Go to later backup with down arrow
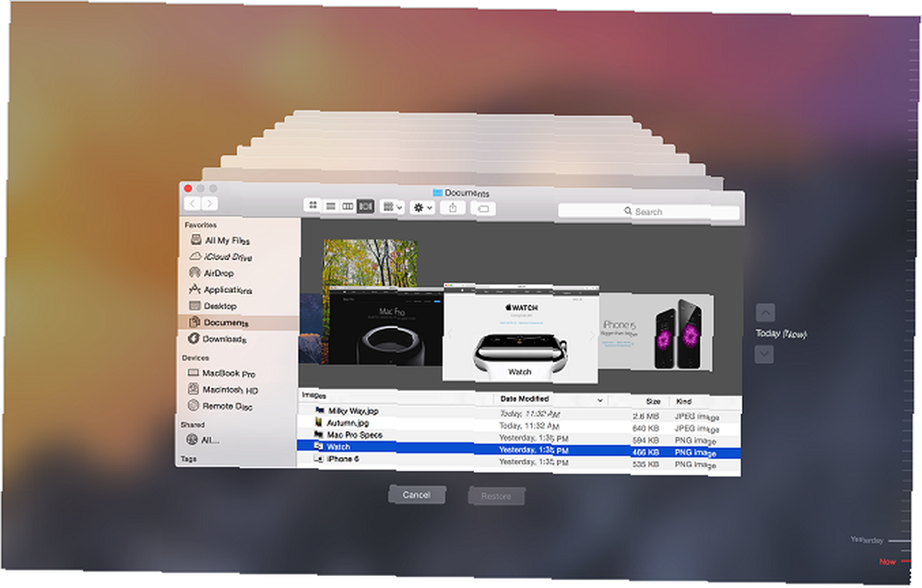 pos(763,354)
